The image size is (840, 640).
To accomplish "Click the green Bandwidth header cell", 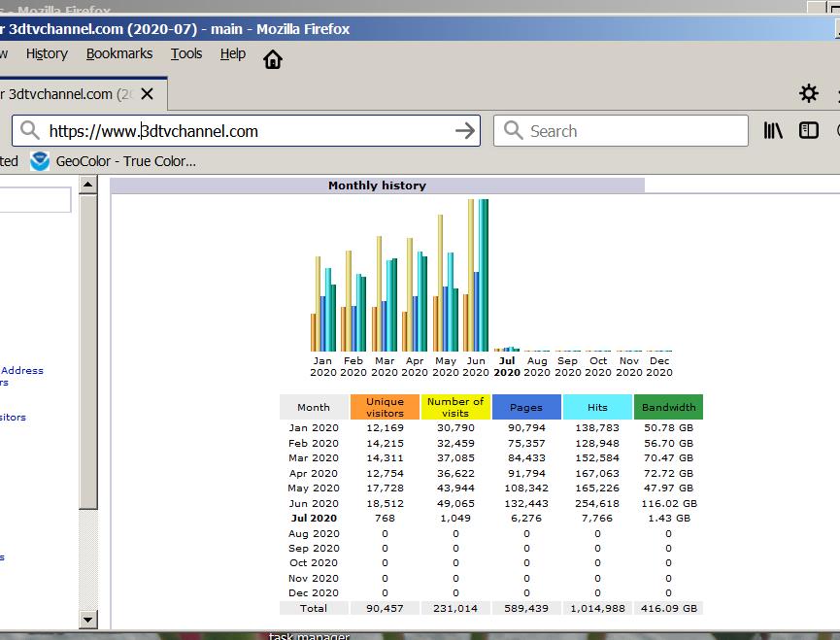I will point(668,407).
